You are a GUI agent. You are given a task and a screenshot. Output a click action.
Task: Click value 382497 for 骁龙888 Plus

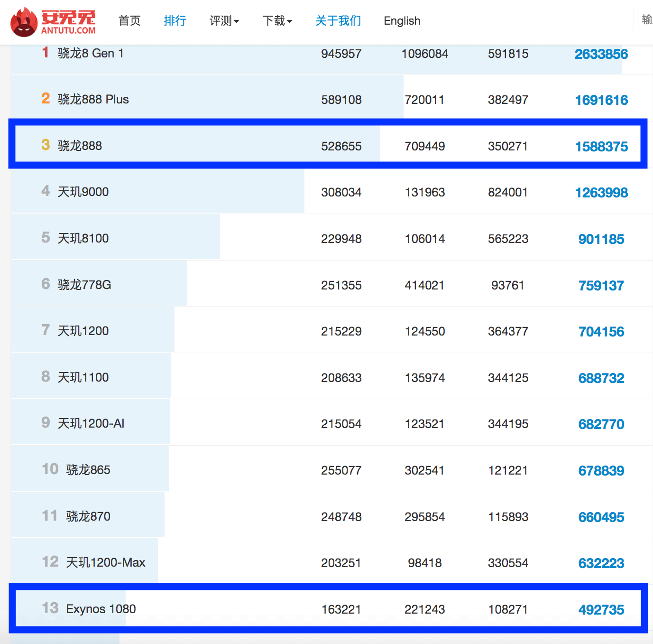pyautogui.click(x=508, y=100)
